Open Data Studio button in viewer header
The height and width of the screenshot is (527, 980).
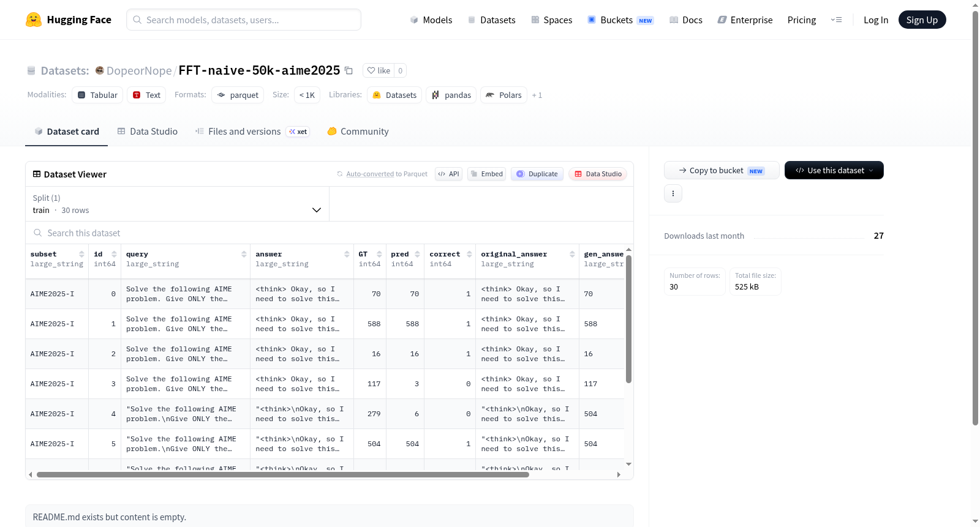click(598, 174)
